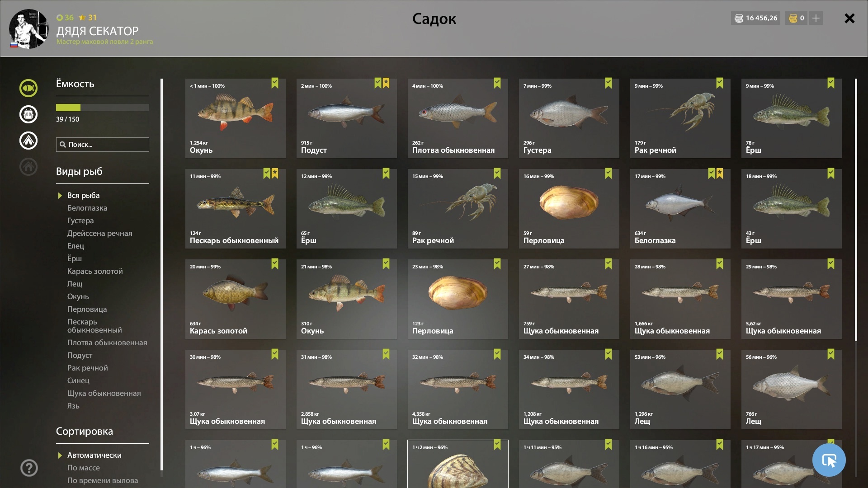Sort by По времени вылова
868x488 pixels.
pos(103,480)
